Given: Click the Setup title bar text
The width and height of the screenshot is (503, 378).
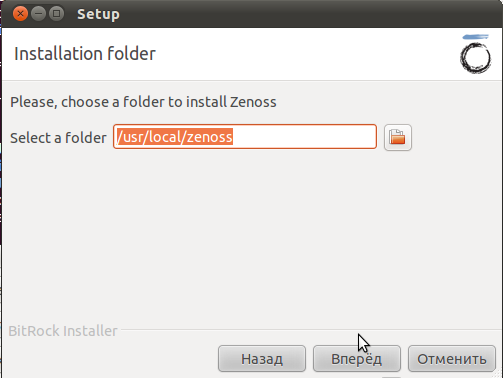Looking at the screenshot, I should click(98, 14).
